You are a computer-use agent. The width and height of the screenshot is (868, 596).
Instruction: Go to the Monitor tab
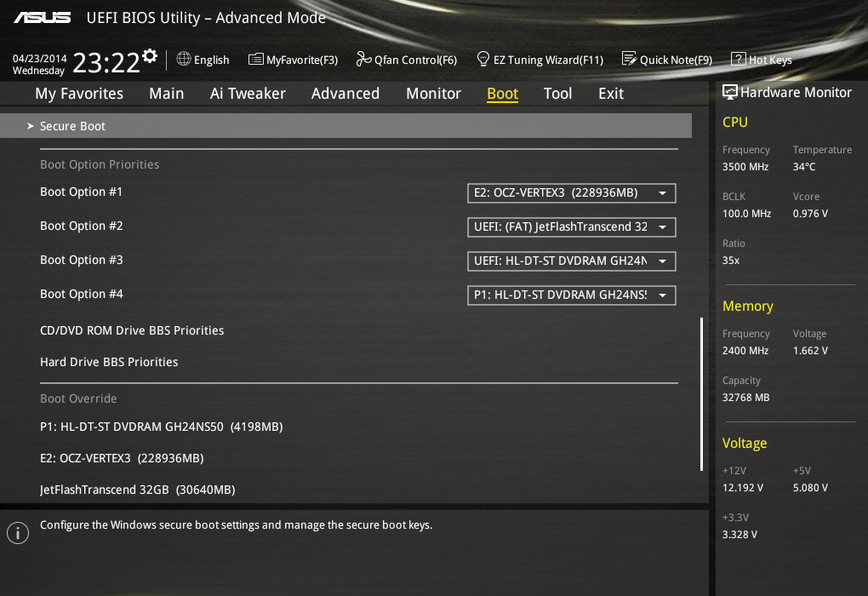433,94
